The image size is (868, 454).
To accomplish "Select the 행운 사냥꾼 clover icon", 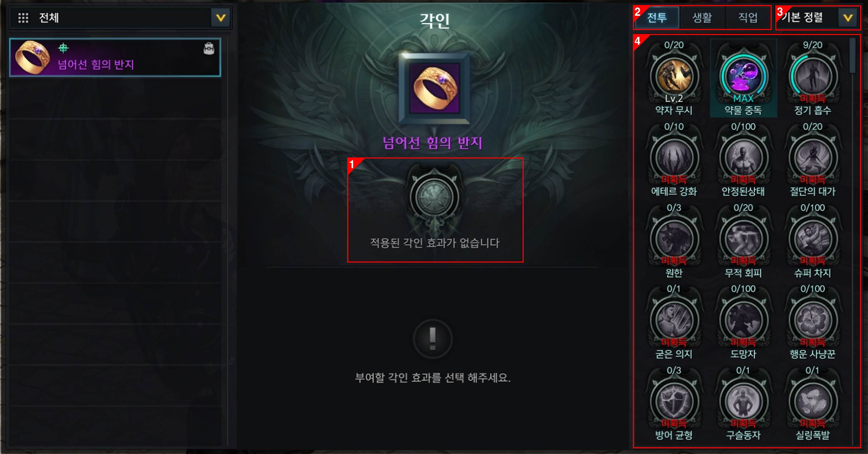I will click(x=813, y=320).
